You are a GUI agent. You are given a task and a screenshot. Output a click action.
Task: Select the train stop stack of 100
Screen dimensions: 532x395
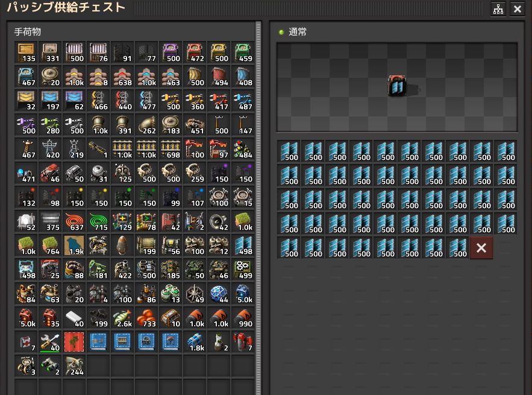pos(195,149)
